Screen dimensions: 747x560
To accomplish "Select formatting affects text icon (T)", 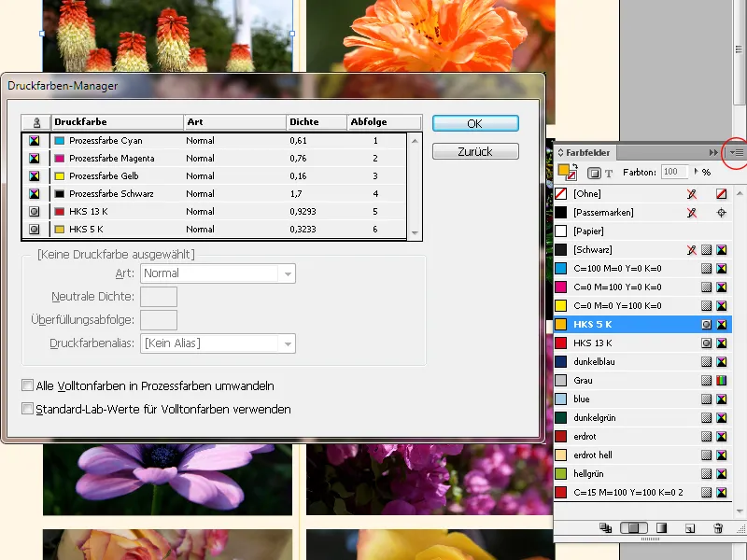I will point(609,173).
